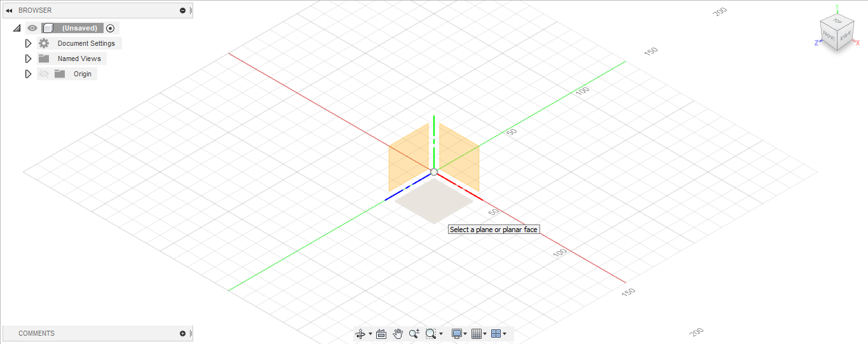Click the component cube icon beside (Unsaved)
Screen dimensions: 868x344
[48, 28]
